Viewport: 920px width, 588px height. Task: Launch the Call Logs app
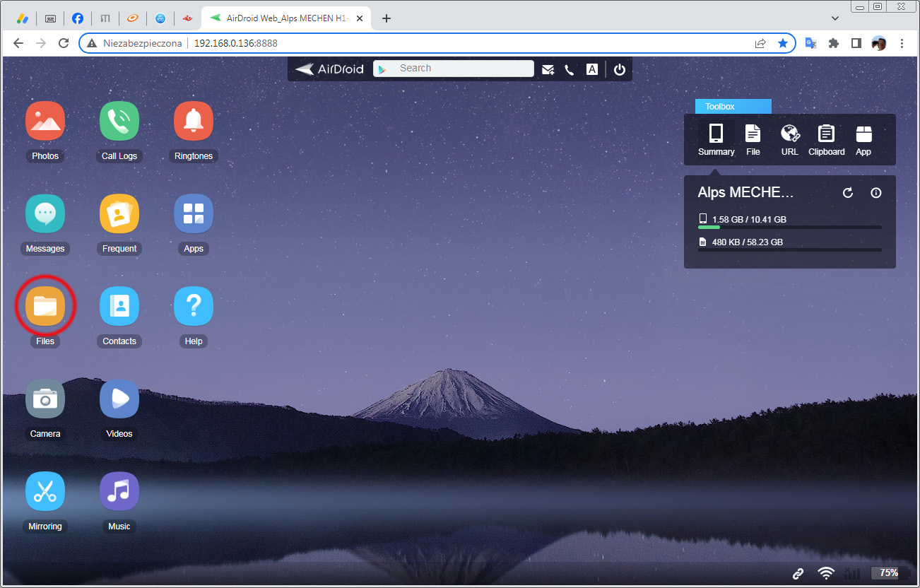click(x=119, y=121)
